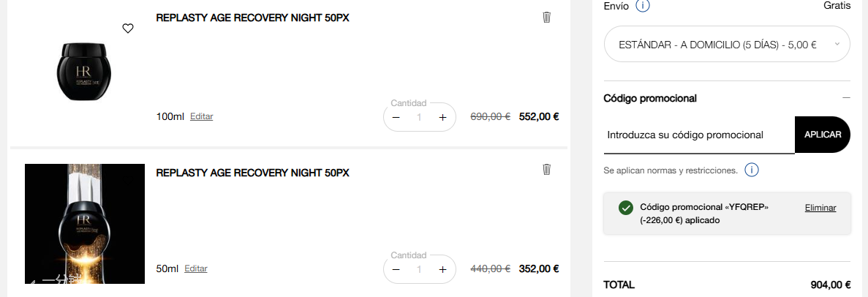Open second Replasty Age Recovery Night title
Image resolution: width=868 pixels, height=297 pixels.
point(252,173)
